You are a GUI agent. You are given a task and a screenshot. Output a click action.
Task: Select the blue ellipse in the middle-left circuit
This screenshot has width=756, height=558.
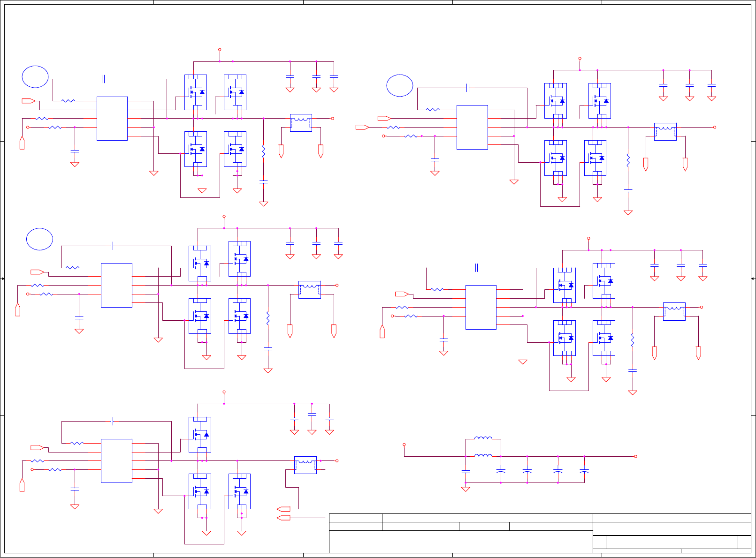click(39, 239)
